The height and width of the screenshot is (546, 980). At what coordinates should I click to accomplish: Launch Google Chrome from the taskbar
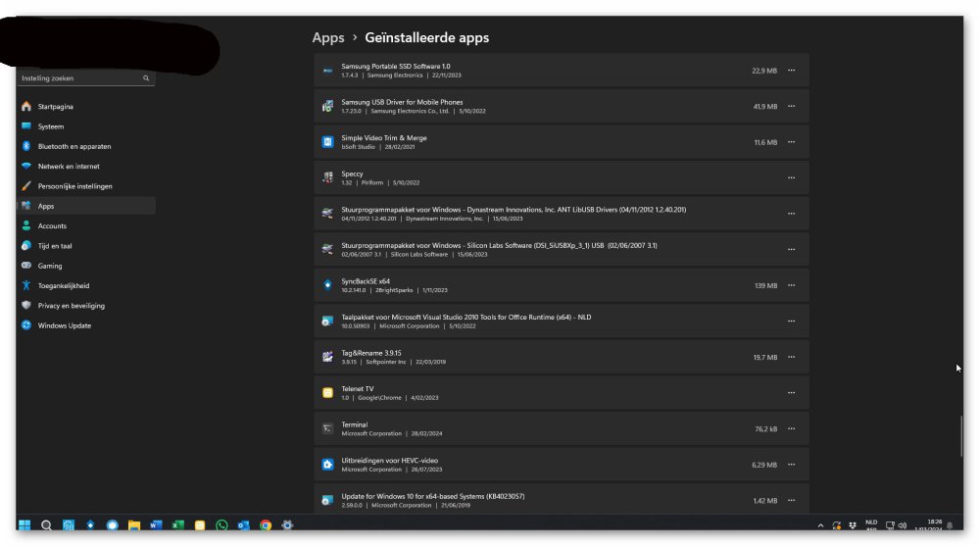tap(266, 525)
